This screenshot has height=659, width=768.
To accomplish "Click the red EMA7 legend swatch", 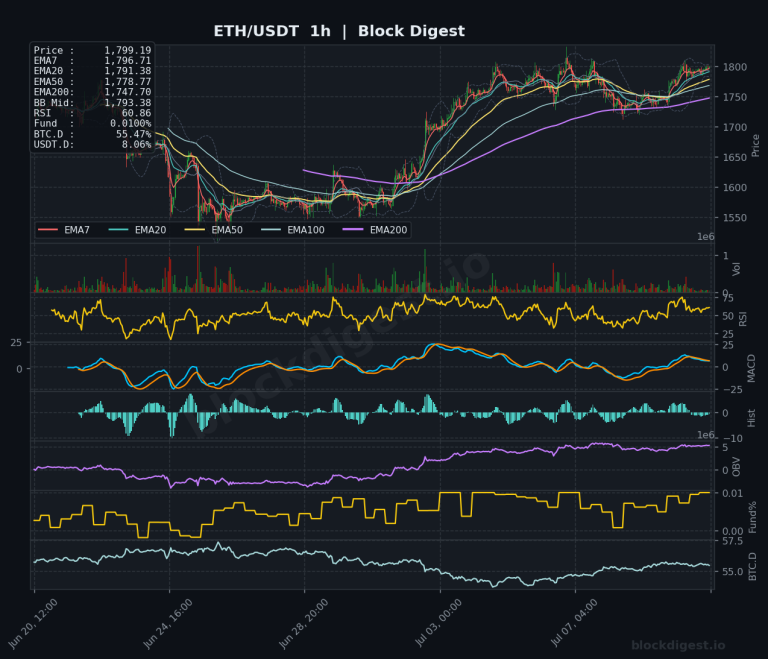I will [x=48, y=230].
